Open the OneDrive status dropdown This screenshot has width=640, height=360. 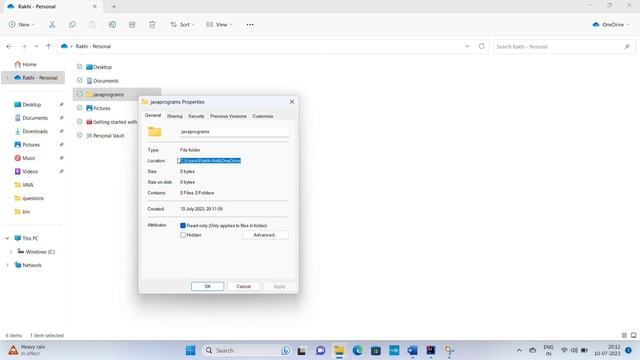611,24
